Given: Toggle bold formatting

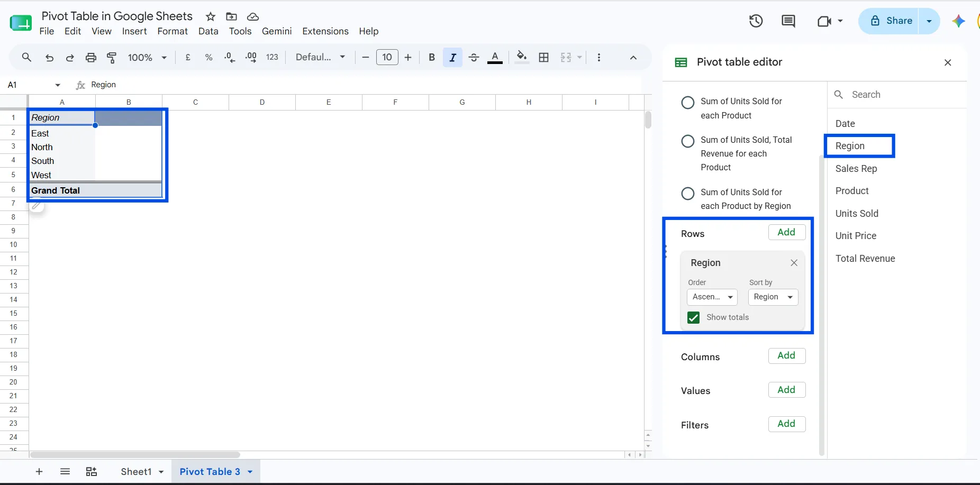Looking at the screenshot, I should pos(432,57).
